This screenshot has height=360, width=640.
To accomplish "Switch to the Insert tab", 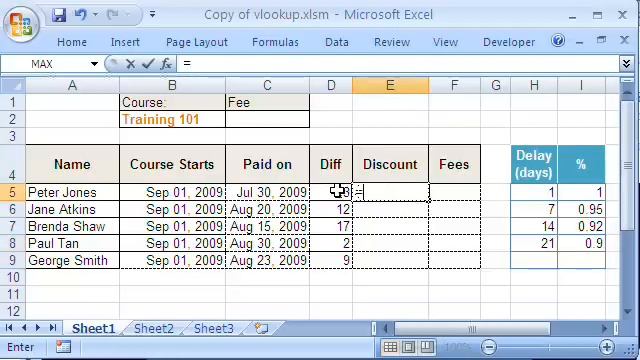I will pyautogui.click(x=125, y=42).
